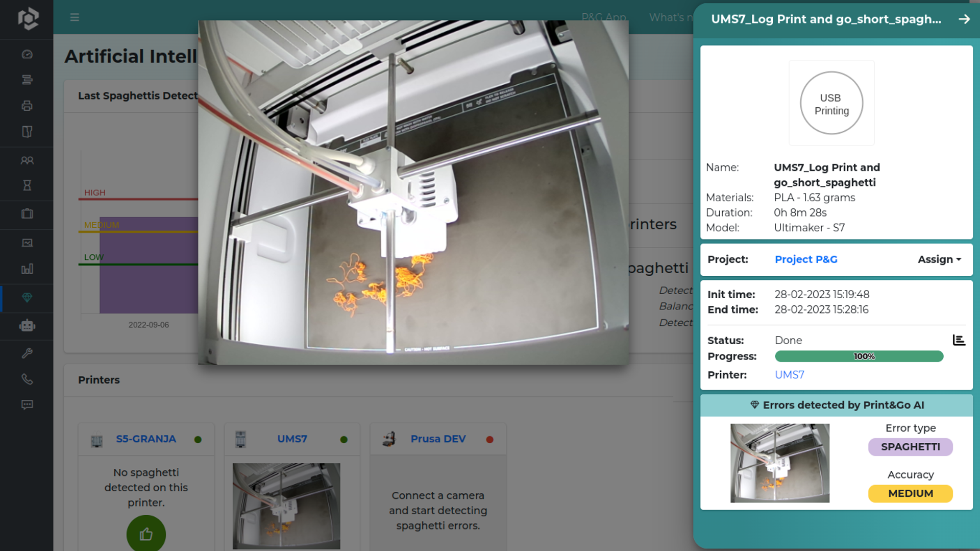Click the HIGH threshold label in chart

click(95, 193)
